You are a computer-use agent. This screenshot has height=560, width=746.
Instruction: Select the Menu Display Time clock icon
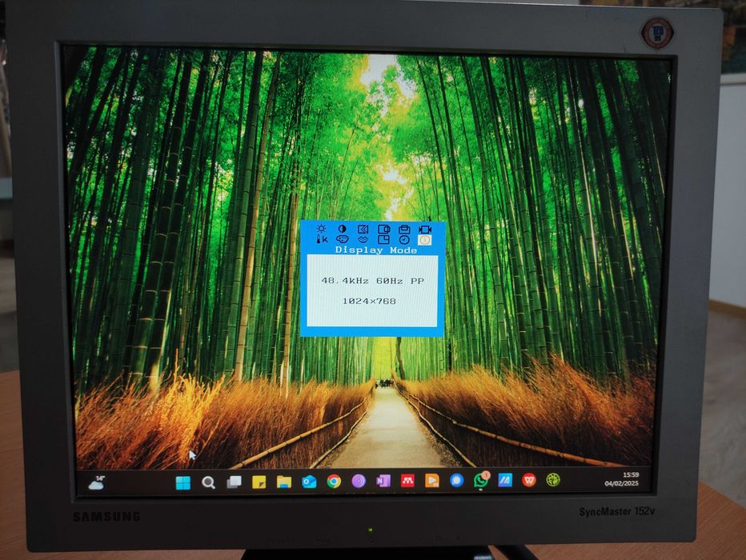(x=404, y=239)
